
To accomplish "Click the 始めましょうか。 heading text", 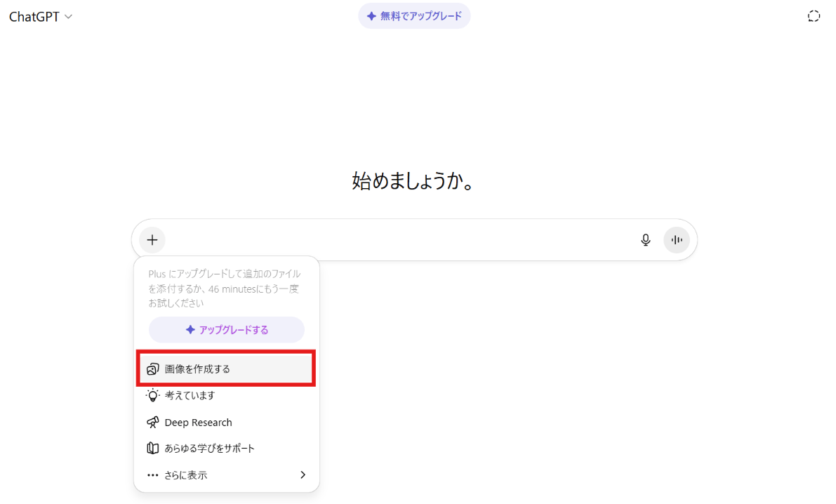I will (x=413, y=181).
